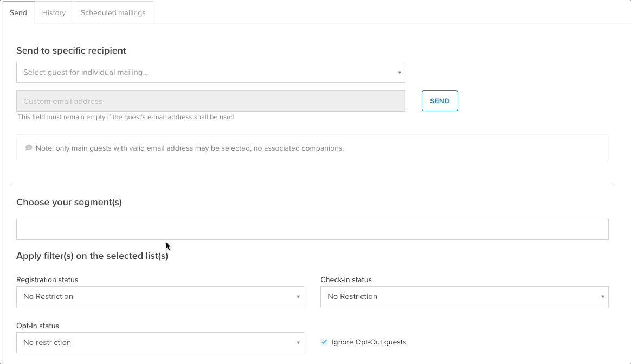Viewport: 631px width, 364px height.
Task: Click the Custom email address field
Action: pyautogui.click(x=210, y=101)
